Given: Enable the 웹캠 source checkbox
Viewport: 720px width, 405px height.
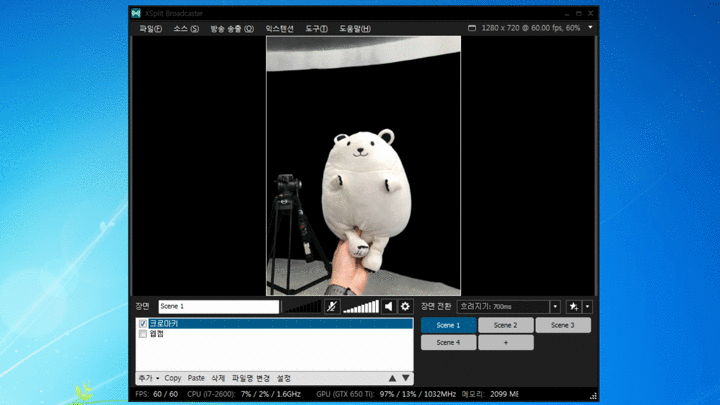Looking at the screenshot, I should (143, 334).
